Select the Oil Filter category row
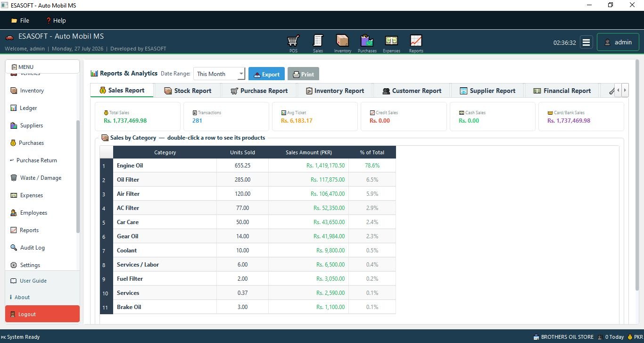 click(248, 180)
